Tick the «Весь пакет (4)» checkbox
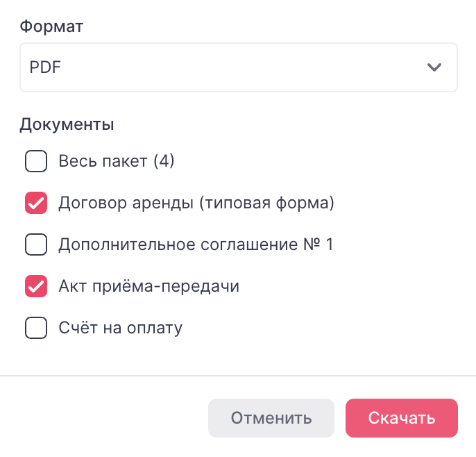Viewport: 476px width, 457px height. [x=36, y=162]
